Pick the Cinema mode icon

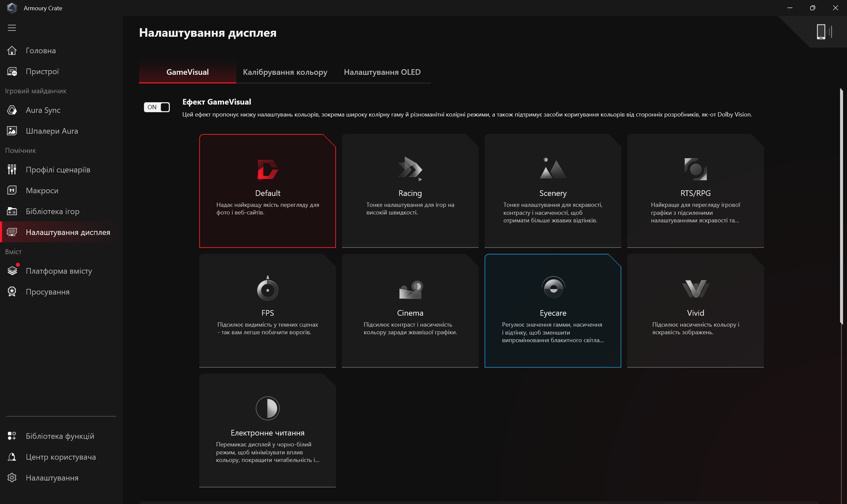click(x=410, y=289)
